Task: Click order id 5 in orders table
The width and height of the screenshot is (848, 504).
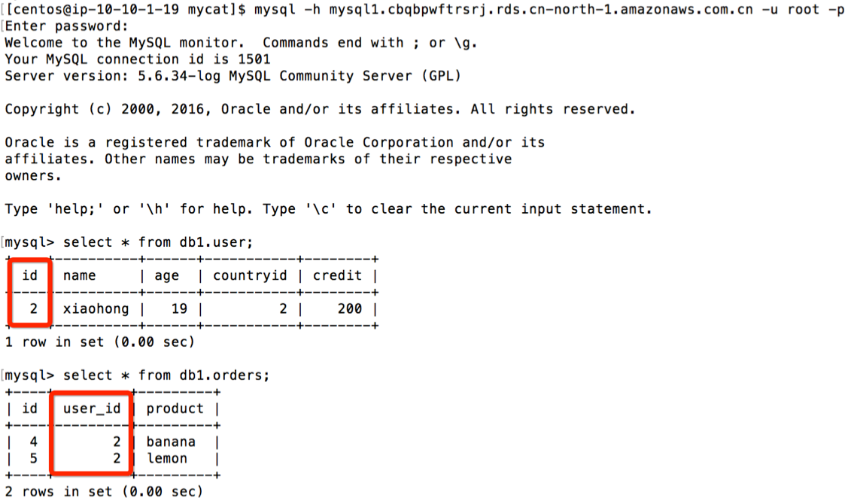Action: [34, 459]
